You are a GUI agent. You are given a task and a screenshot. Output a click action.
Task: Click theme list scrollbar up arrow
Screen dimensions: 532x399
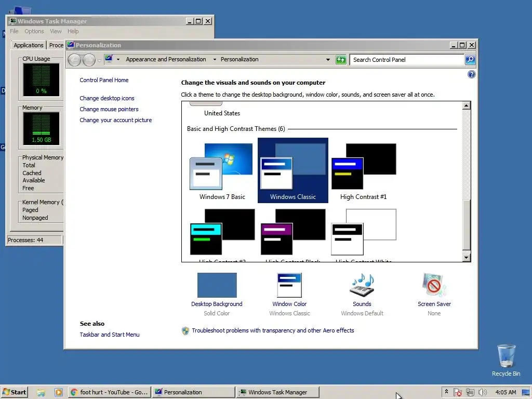(x=466, y=105)
